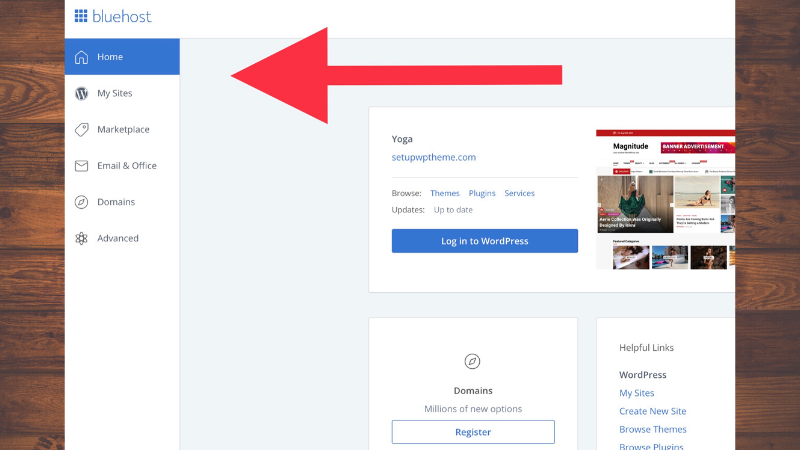Image resolution: width=800 pixels, height=450 pixels.
Task: Click the bluehost grid logo icon
Action: [x=81, y=16]
